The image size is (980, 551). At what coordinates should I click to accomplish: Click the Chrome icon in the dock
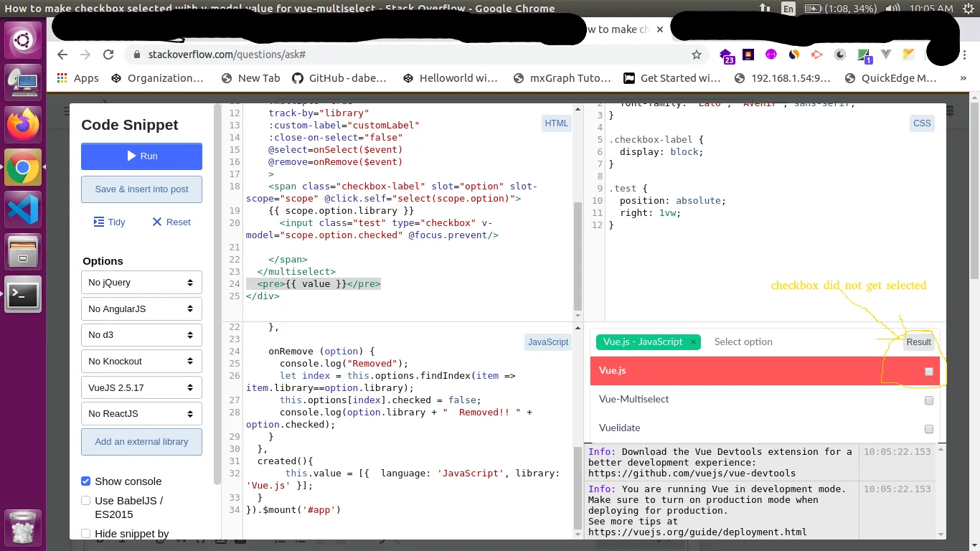pos(23,168)
